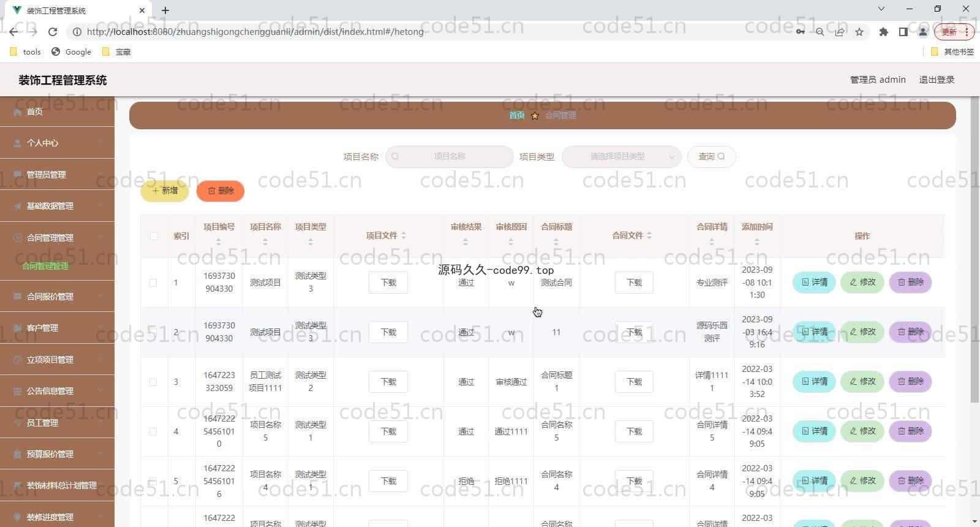Download 项目文件 for row index 1

point(388,282)
